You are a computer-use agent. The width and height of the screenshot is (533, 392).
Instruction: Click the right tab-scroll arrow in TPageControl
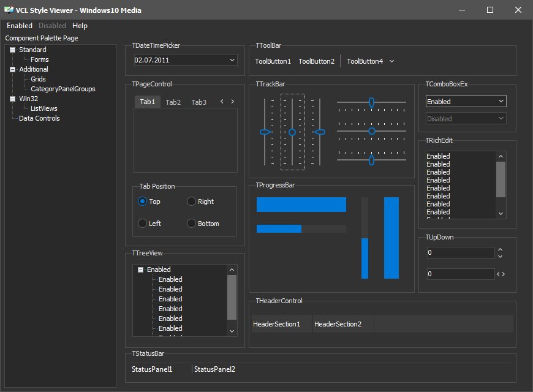[233, 101]
